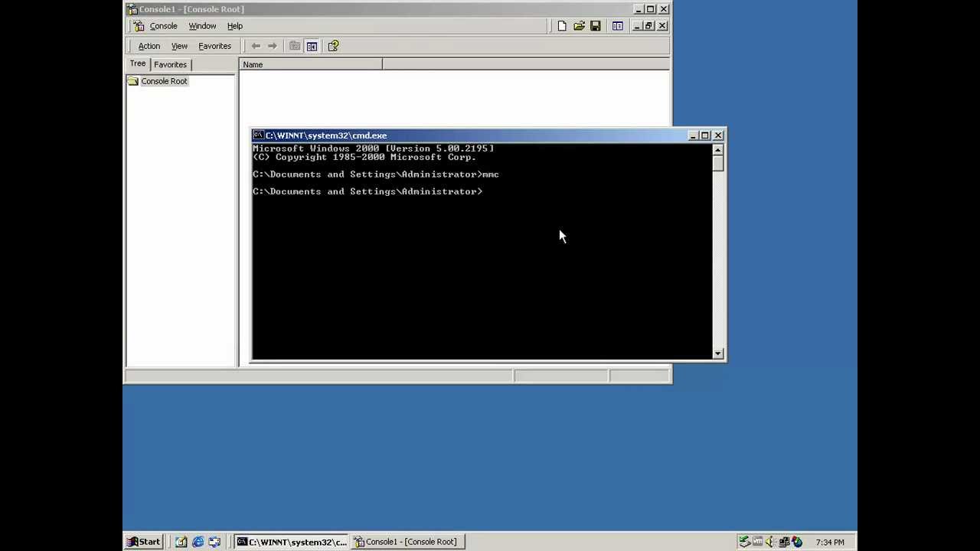The image size is (980, 551).
Task: Close the cmd.exe window
Action: (718, 135)
